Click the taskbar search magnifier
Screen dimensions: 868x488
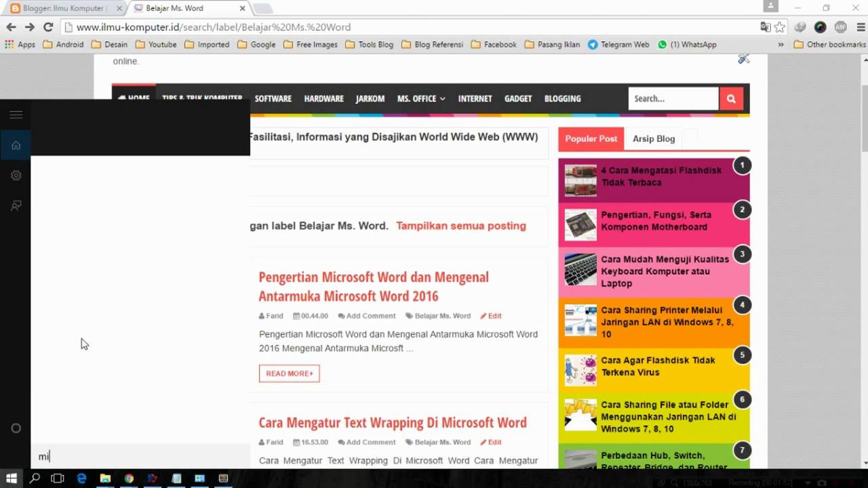[x=35, y=479]
